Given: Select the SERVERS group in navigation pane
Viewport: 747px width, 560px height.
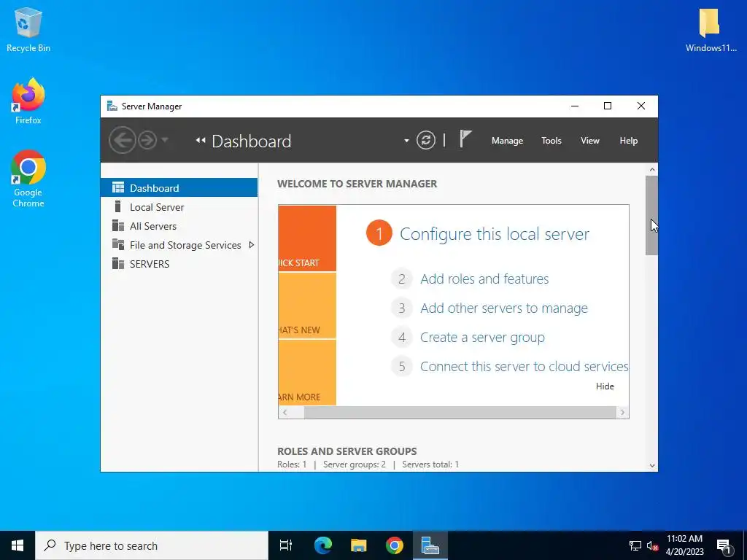Looking at the screenshot, I should coord(179,264).
